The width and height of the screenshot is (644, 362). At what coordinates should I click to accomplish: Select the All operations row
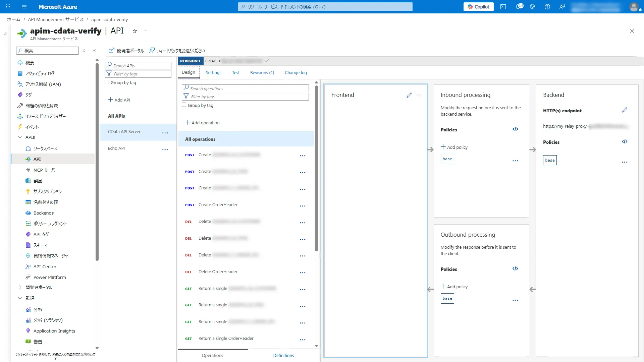click(x=246, y=139)
